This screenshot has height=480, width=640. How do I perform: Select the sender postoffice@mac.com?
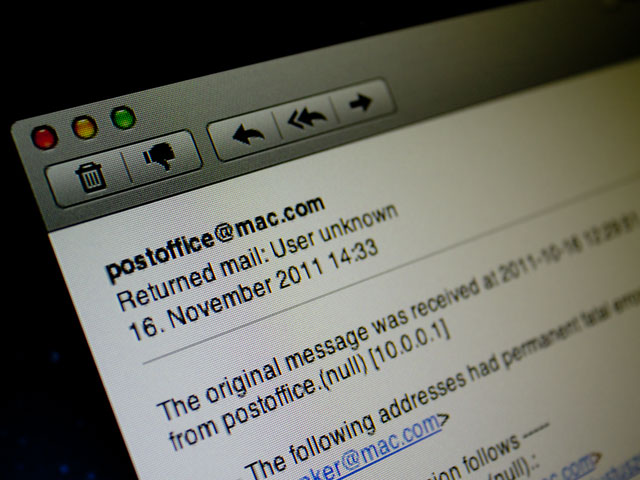[215, 239]
